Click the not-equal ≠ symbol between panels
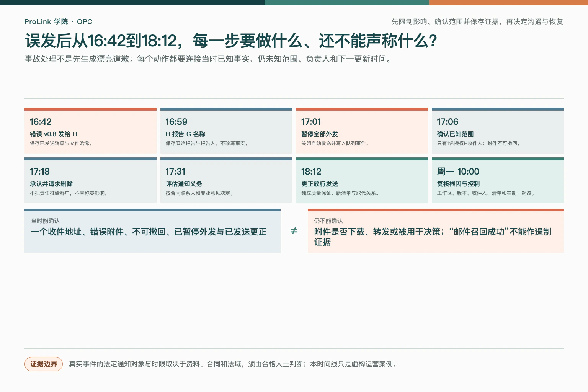 click(x=294, y=231)
